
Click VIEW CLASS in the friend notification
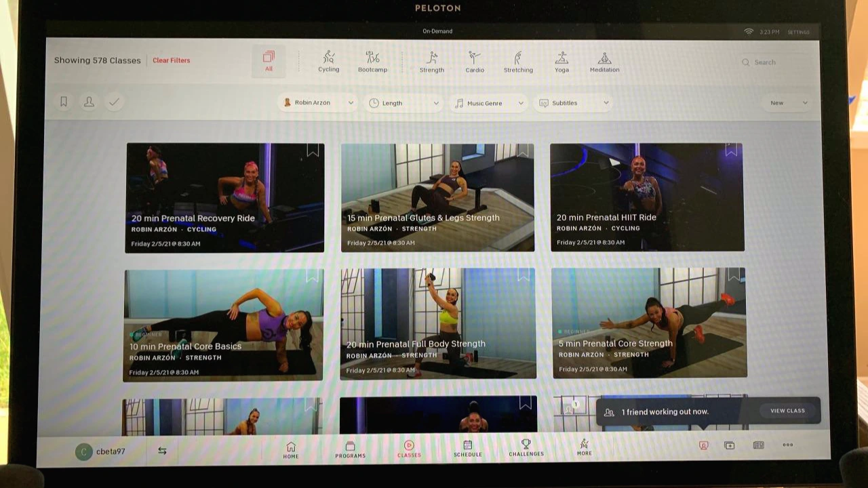787,411
